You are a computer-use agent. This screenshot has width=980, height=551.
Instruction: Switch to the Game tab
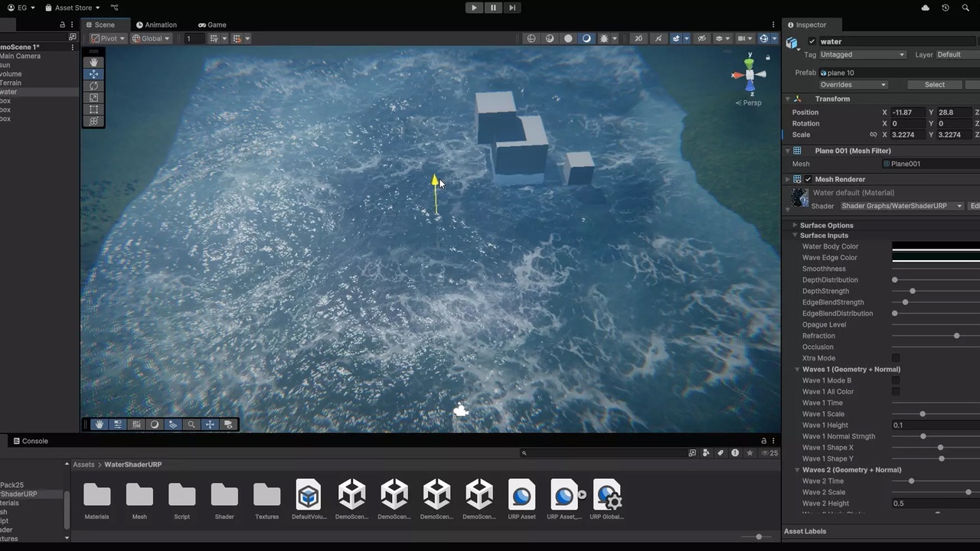[x=212, y=24]
